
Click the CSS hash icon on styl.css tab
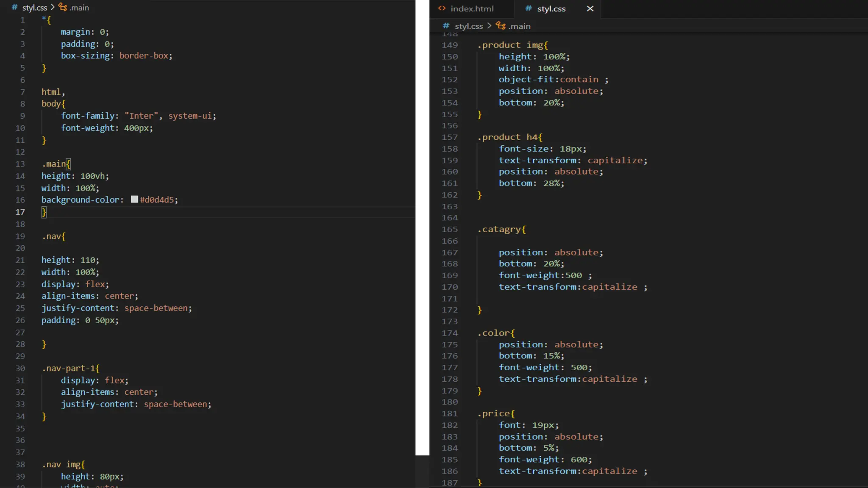[528, 8]
